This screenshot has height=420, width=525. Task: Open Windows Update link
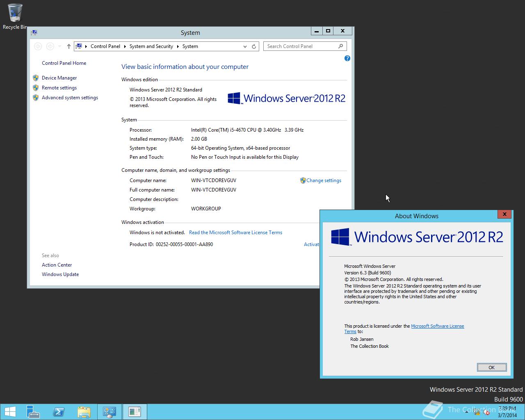point(60,274)
